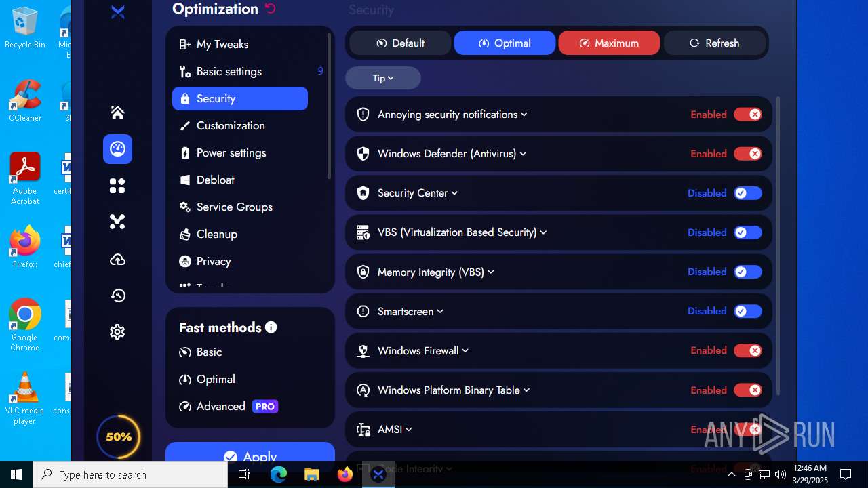The height and width of the screenshot is (488, 868).
Task: Expand the Tip dropdown
Action: tap(383, 78)
